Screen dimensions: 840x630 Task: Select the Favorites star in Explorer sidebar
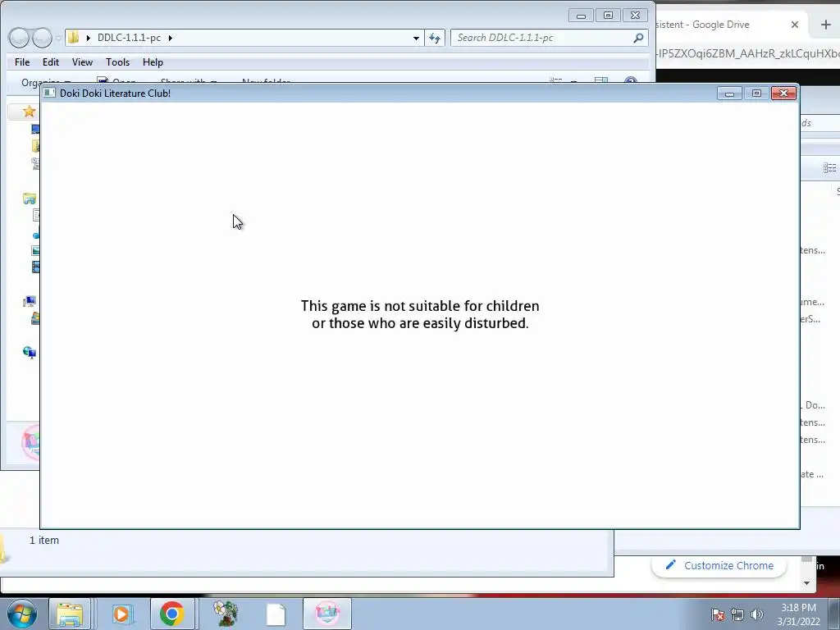29,112
